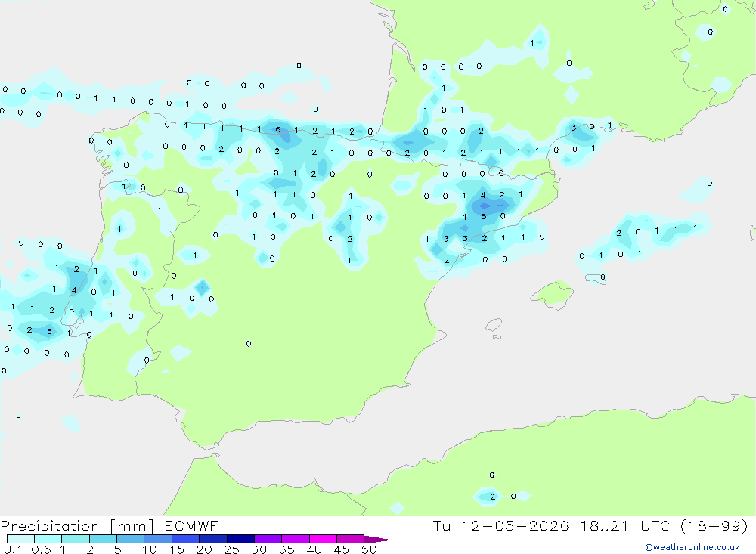Click the 'UTC' label in the caption
The height and width of the screenshot is (554, 756).
click(x=657, y=525)
